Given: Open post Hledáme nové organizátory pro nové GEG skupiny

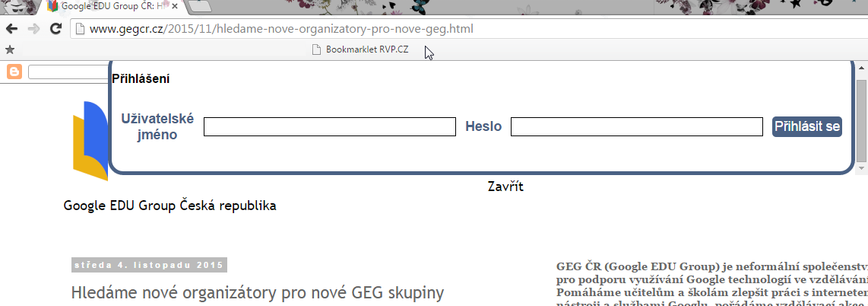Looking at the screenshot, I should tap(258, 293).
